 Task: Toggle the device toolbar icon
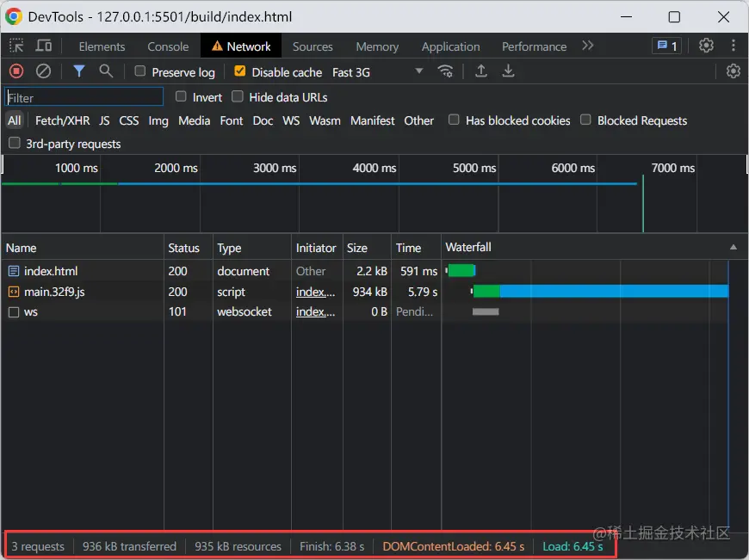coord(44,46)
